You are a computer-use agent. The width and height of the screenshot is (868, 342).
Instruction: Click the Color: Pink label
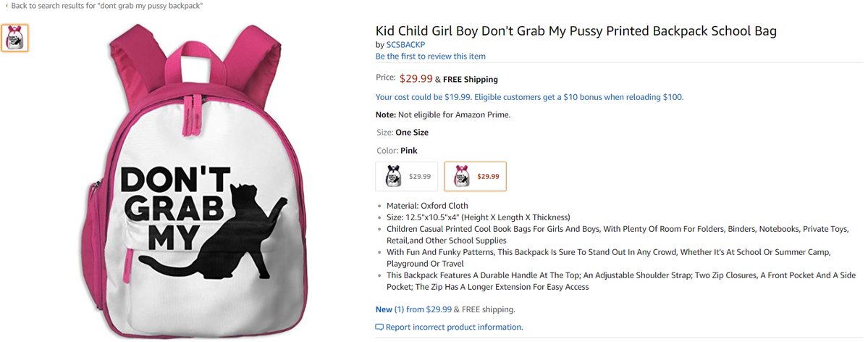[x=397, y=151]
